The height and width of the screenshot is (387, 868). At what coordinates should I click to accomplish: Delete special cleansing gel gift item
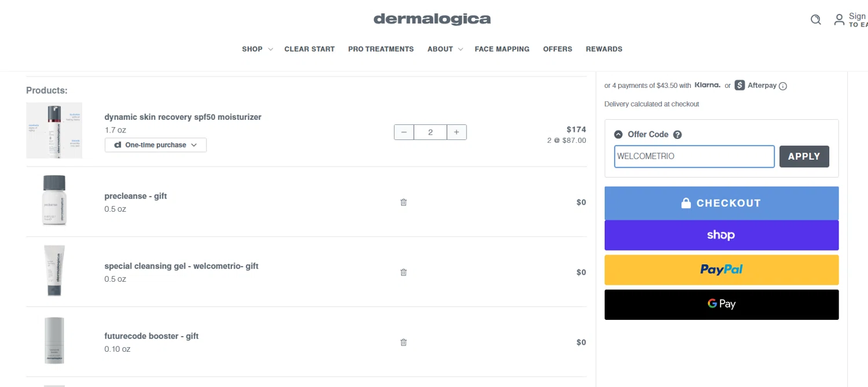tap(403, 272)
